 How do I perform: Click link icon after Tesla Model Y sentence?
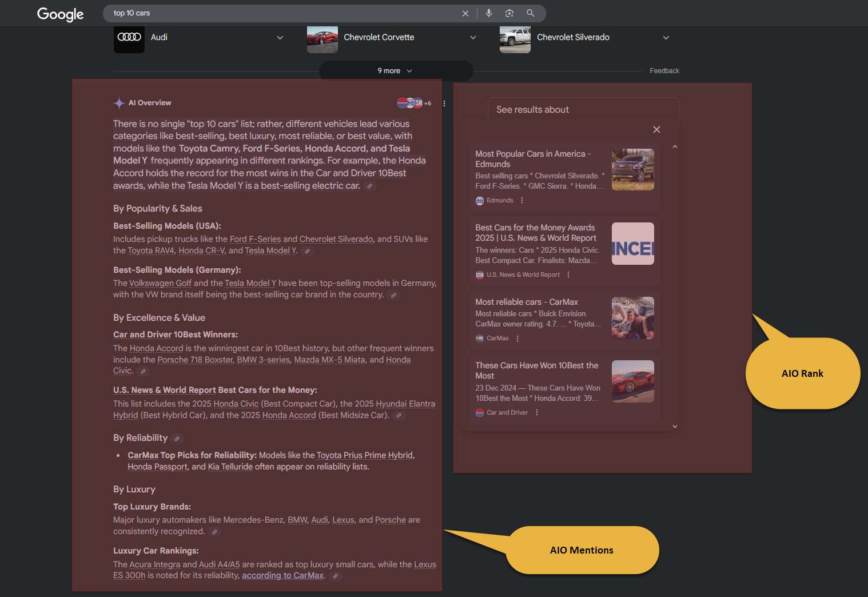pos(307,251)
